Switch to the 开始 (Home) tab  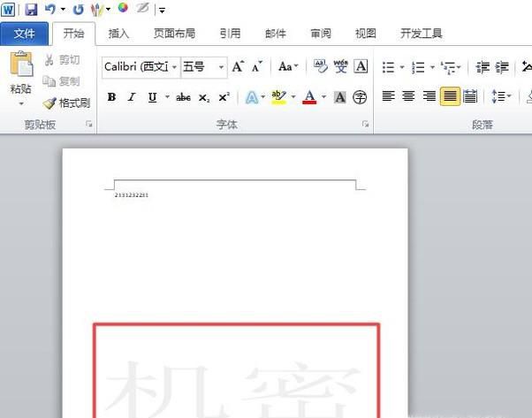73,34
